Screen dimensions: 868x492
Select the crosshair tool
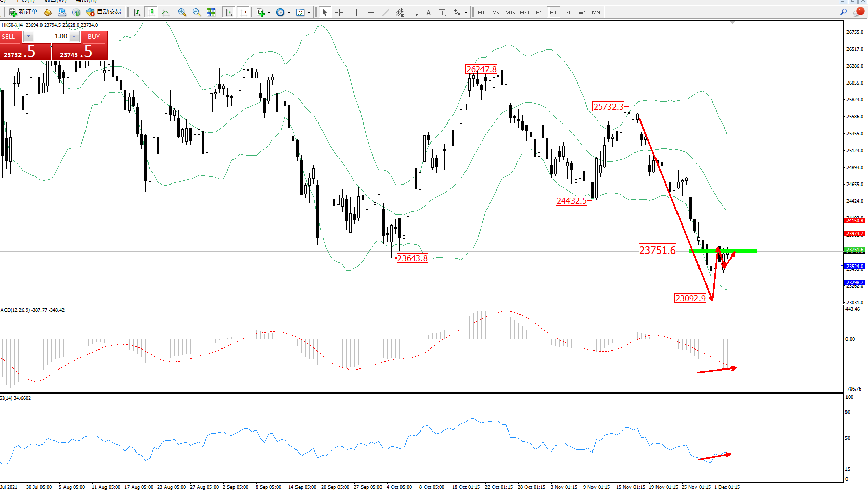[339, 12]
